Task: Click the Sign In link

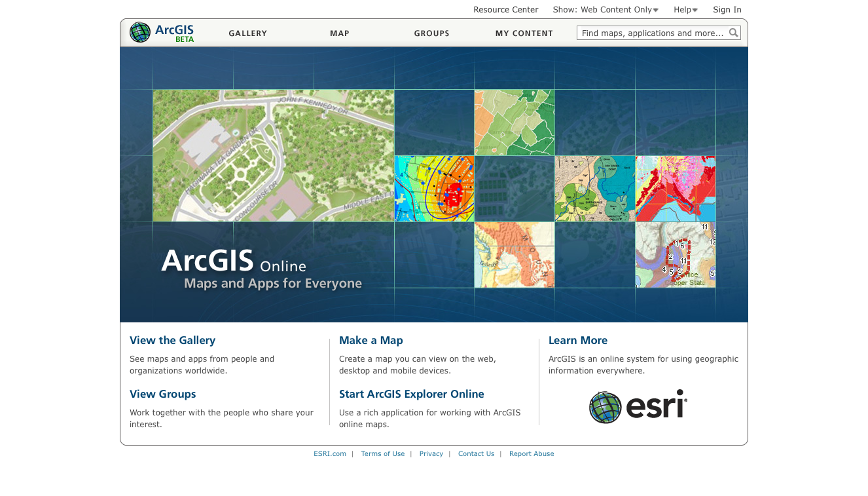Action: 727,10
